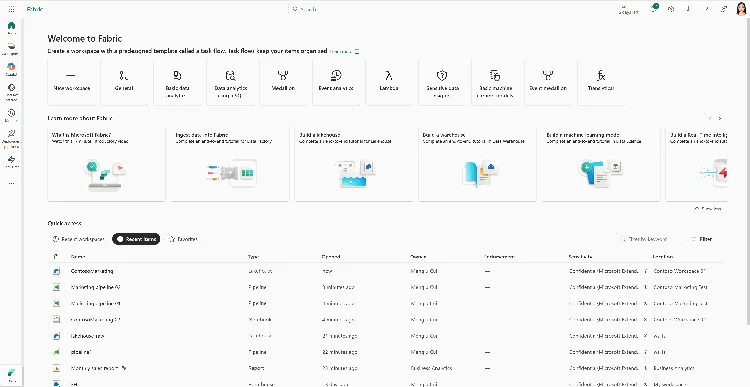Open the settings gear in the header
The height and width of the screenshot is (387, 750).
(x=671, y=9)
